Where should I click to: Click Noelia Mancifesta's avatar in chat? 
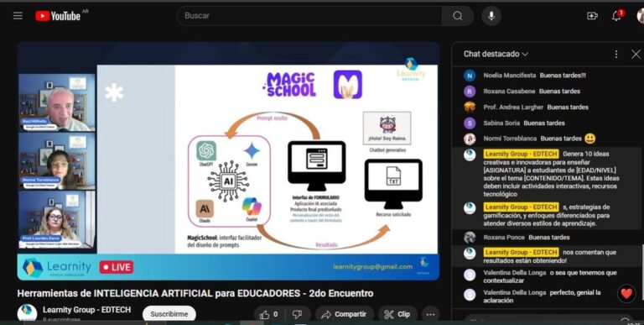470,76
